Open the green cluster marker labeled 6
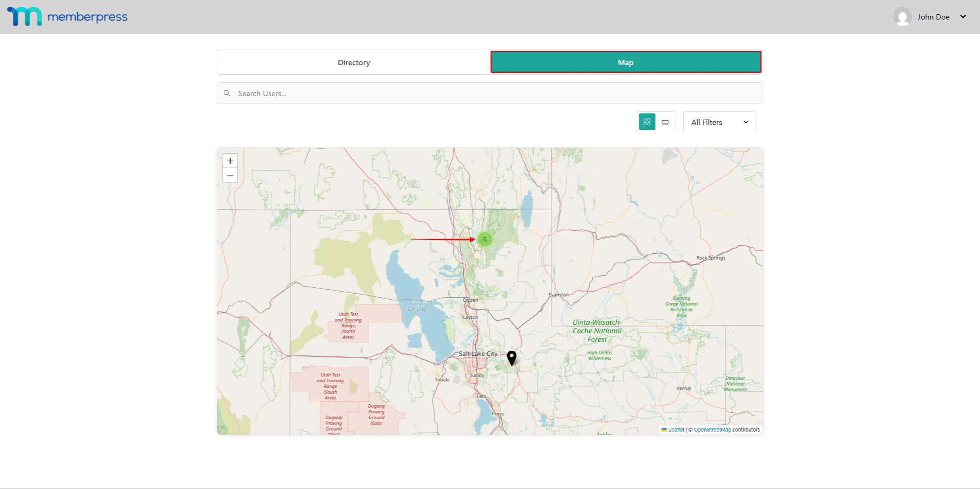 [x=484, y=240]
